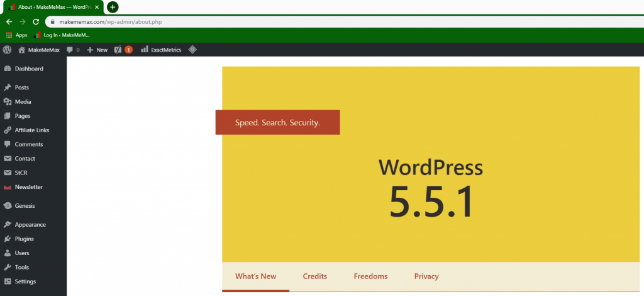Open the Apps bookmarks shortcut
644x296 pixels.
coord(17,35)
